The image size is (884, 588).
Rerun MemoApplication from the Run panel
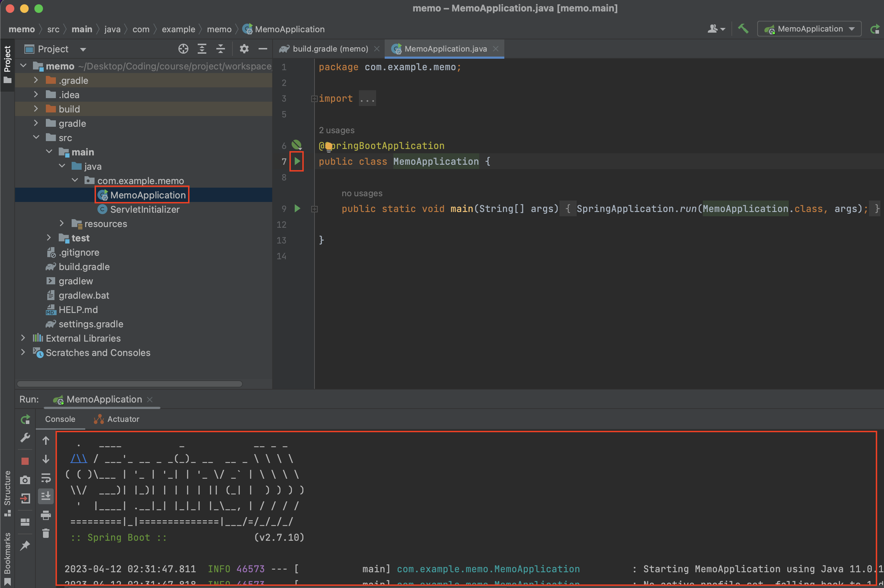pos(25,419)
